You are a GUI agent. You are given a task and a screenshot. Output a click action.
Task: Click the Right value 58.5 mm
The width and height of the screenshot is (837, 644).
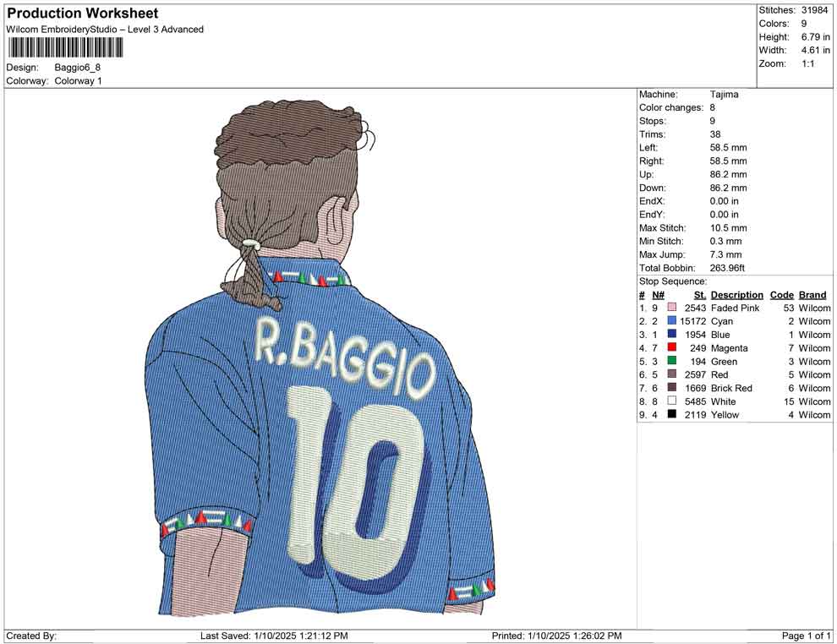pyautogui.click(x=729, y=161)
